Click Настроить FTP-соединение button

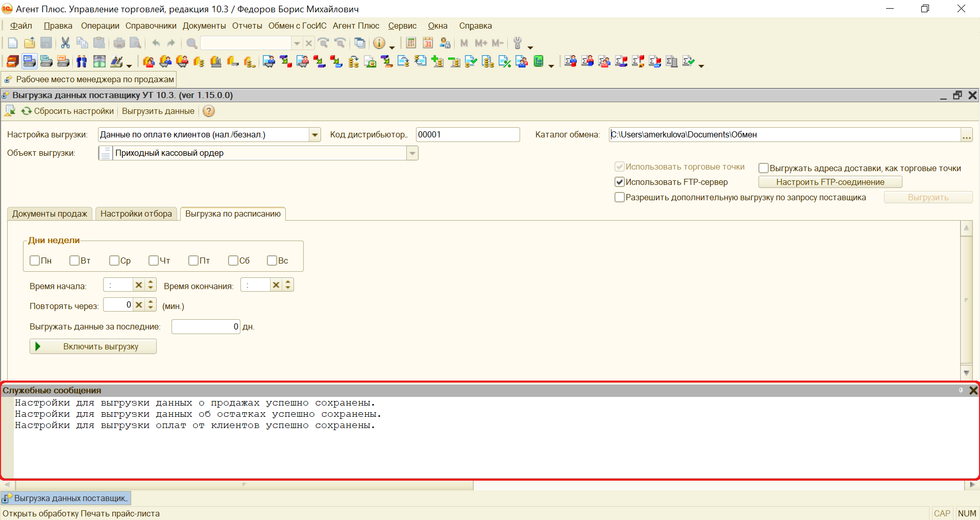point(830,182)
